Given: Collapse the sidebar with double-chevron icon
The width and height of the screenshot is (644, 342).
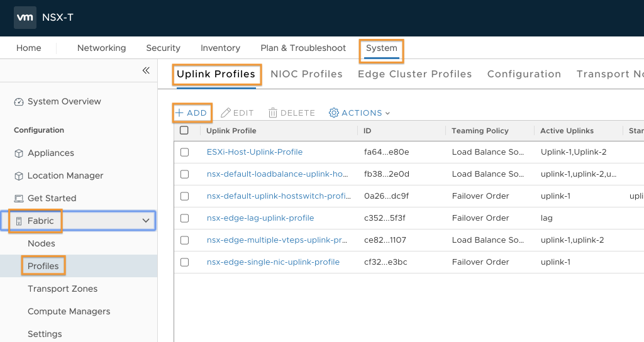Looking at the screenshot, I should 146,70.
